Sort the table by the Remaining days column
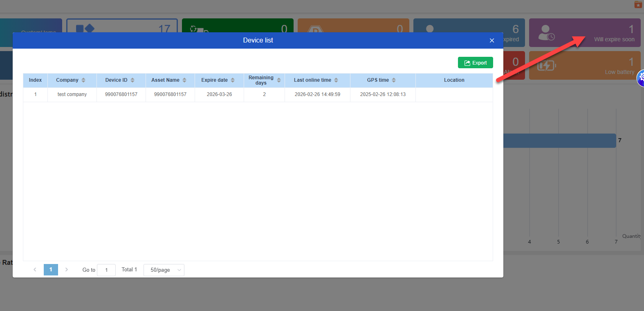Screen dimensions: 644x311 (x=279, y=80)
